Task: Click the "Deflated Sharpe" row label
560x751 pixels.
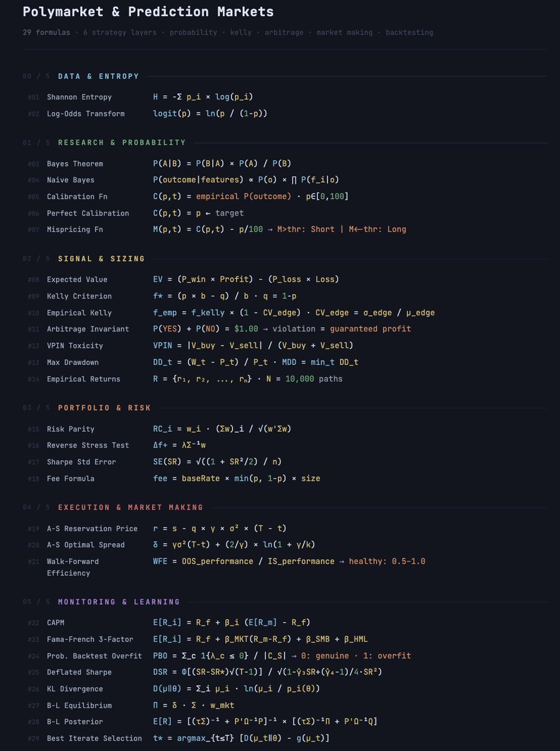Action: (x=79, y=672)
